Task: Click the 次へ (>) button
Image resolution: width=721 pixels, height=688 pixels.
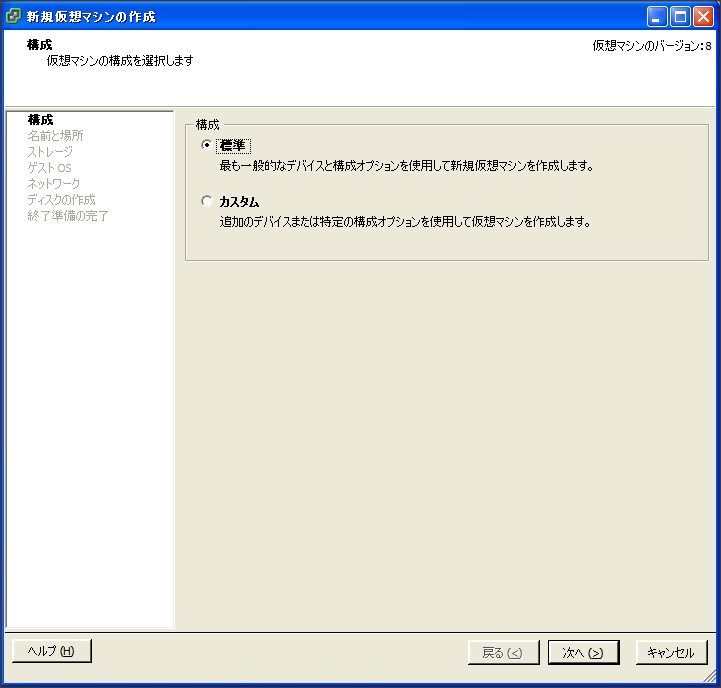Action: (584, 652)
